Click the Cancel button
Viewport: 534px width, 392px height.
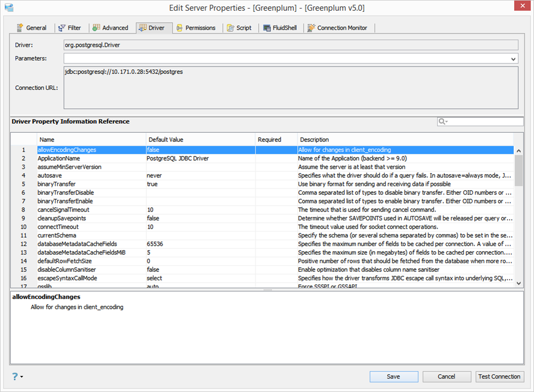click(x=447, y=376)
